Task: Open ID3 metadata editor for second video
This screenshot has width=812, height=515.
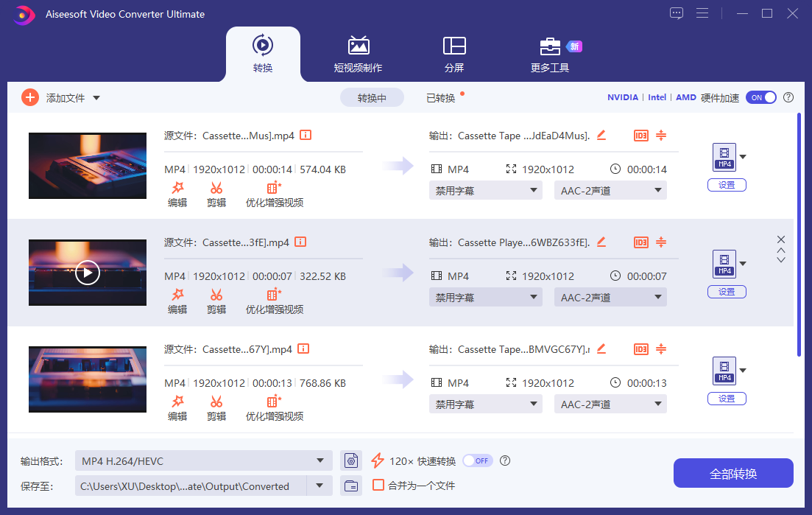Action: click(640, 242)
